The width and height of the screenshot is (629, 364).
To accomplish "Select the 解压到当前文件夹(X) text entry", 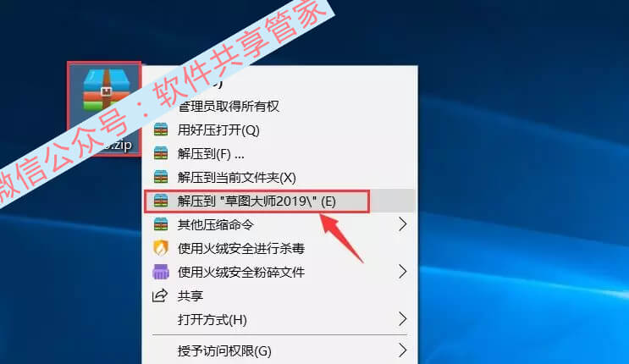I will (x=237, y=178).
